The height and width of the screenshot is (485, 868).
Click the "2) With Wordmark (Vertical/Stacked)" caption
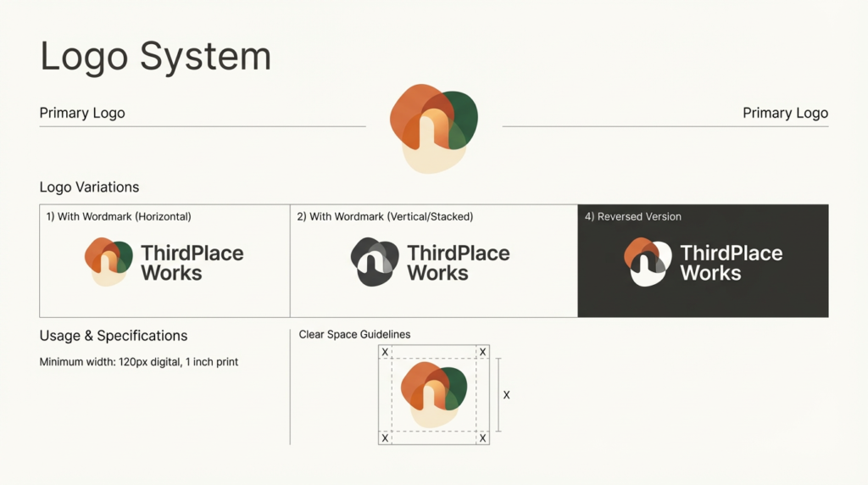(x=385, y=216)
